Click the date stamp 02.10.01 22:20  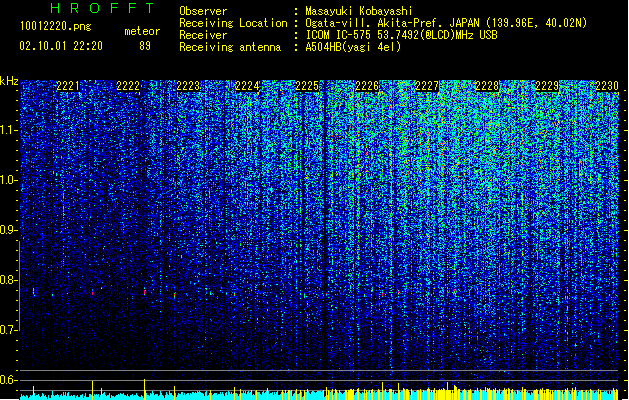tap(61, 46)
